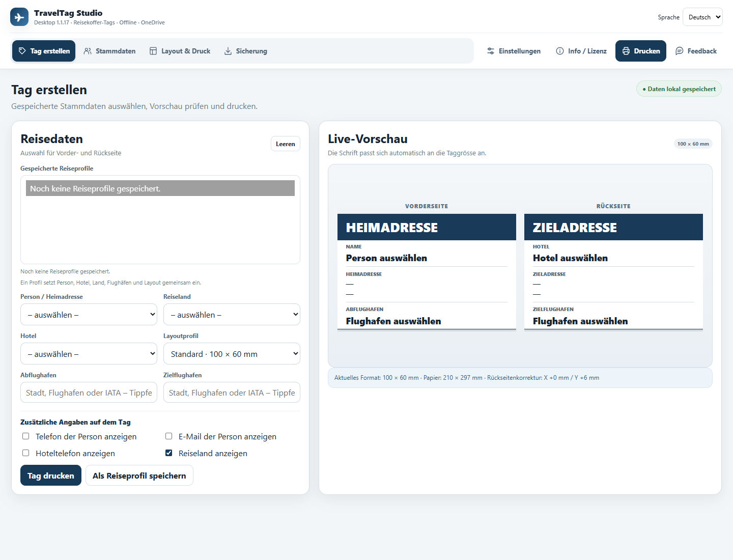Enable Telefon der Person anzeigen checkbox
Screen dimensions: 733x560
[25, 436]
